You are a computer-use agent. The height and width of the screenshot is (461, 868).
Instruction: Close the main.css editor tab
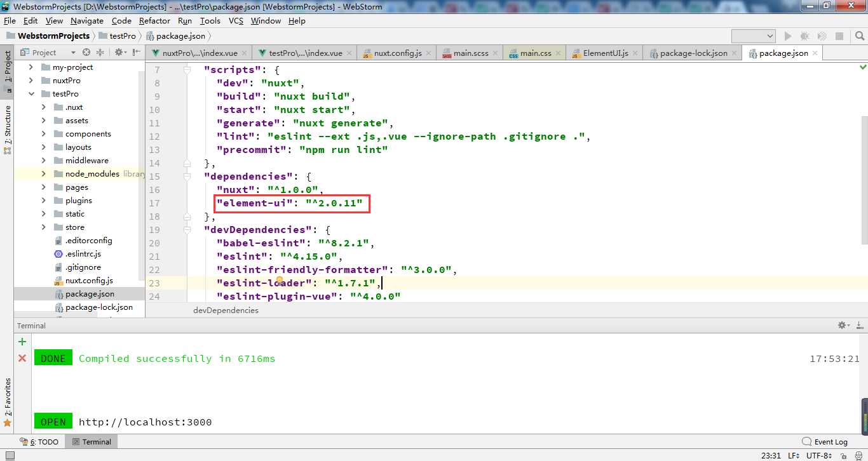click(x=559, y=53)
